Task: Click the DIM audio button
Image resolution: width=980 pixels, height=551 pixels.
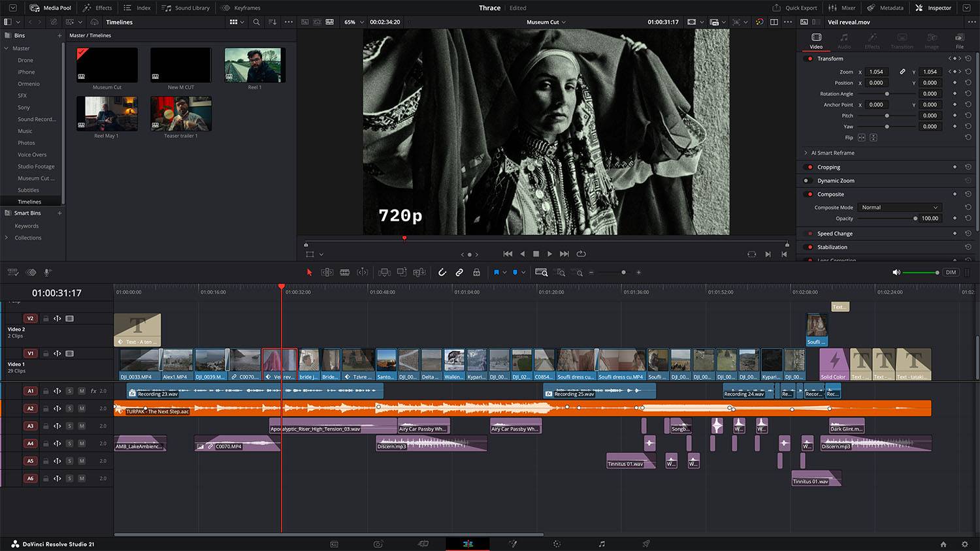Action: pos(951,272)
